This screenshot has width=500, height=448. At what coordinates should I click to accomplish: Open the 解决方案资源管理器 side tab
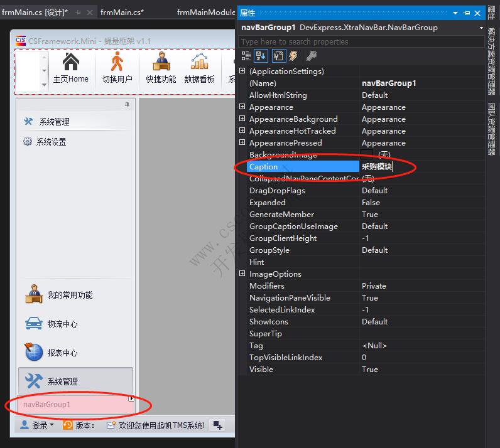492,61
